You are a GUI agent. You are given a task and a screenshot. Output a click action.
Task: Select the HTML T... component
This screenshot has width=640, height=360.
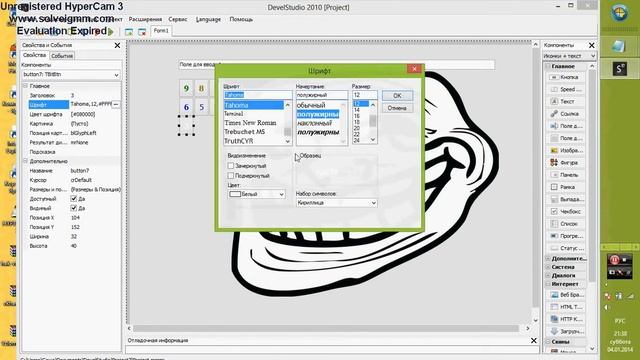[565, 307]
